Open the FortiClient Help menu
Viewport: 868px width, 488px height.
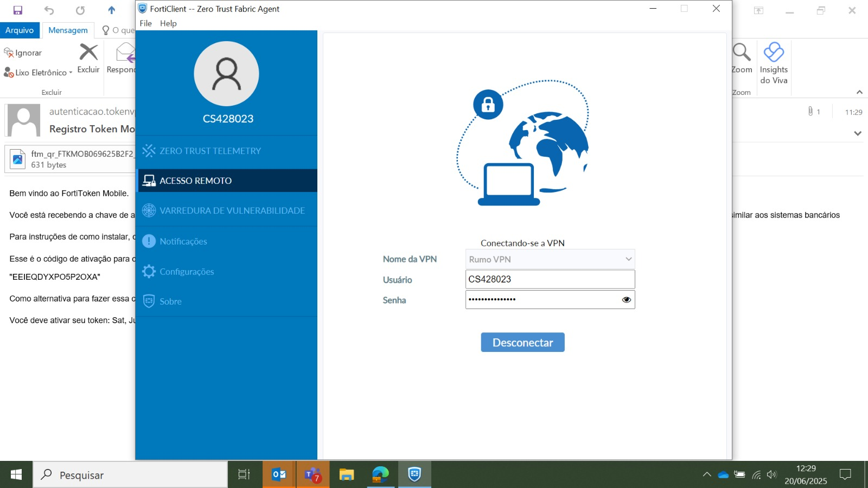tap(168, 23)
